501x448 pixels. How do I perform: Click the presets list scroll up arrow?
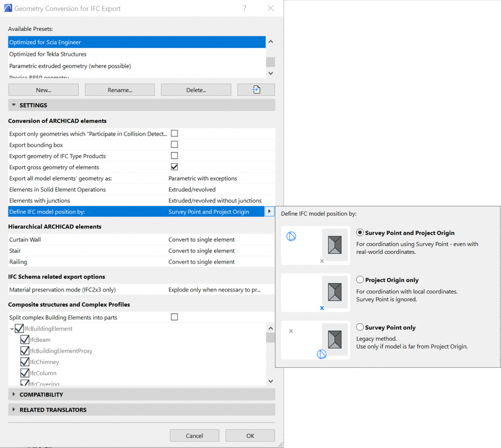click(x=271, y=42)
